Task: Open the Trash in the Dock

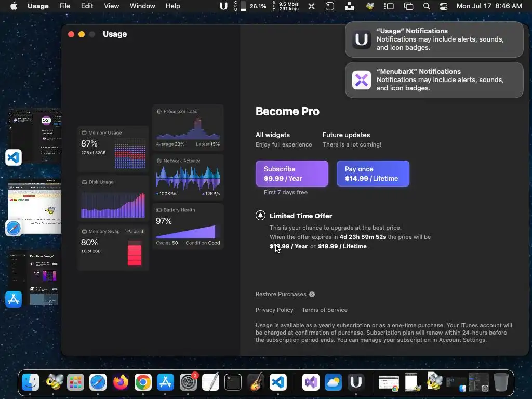Action: [501, 382]
